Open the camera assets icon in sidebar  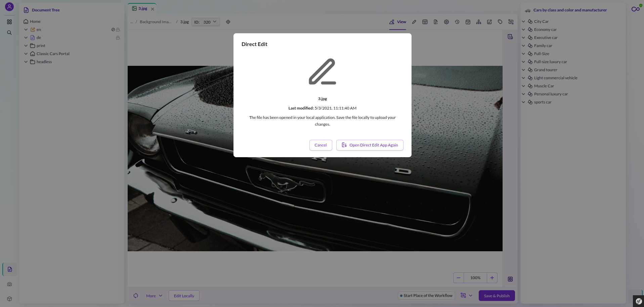click(9, 284)
